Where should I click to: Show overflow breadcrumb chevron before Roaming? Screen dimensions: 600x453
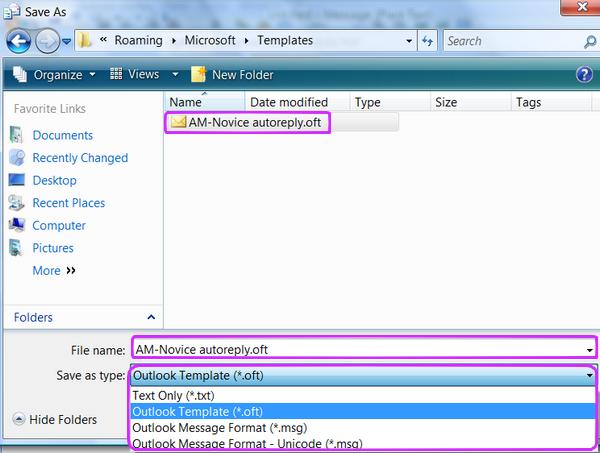tap(103, 39)
